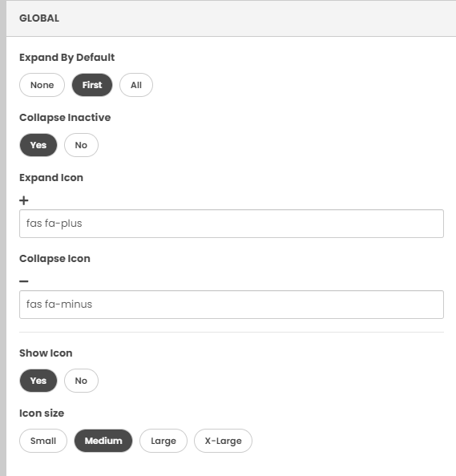The width and height of the screenshot is (456, 476).
Task: Click the Icon size label
Action: [42, 413]
